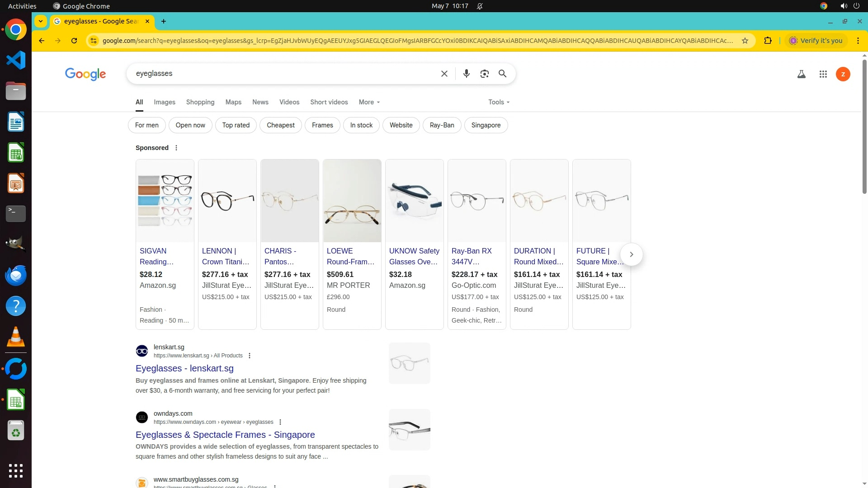Open the Google apps grid icon
The height and width of the screenshot is (488, 868).
pyautogui.click(x=823, y=74)
